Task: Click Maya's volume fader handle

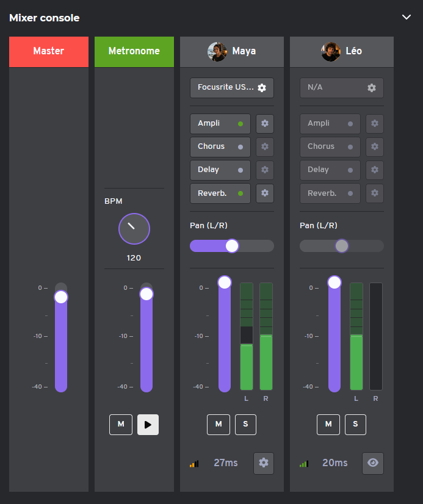Action: 225,283
